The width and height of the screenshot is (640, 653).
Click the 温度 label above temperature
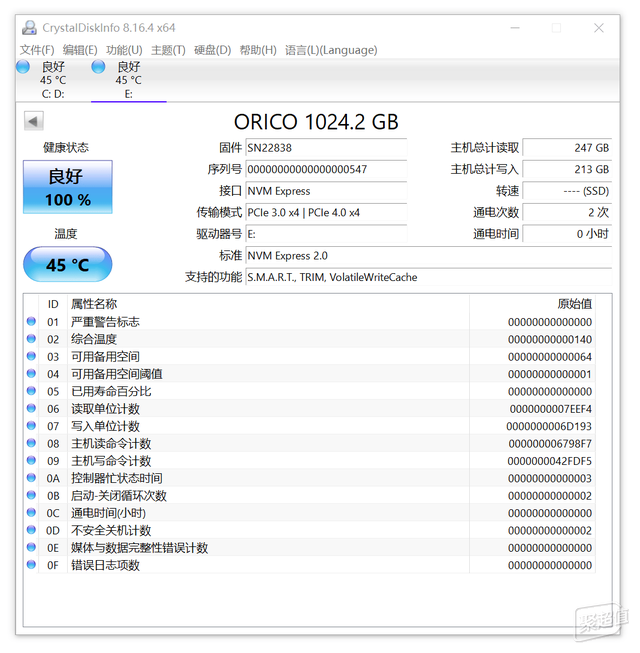point(66,234)
